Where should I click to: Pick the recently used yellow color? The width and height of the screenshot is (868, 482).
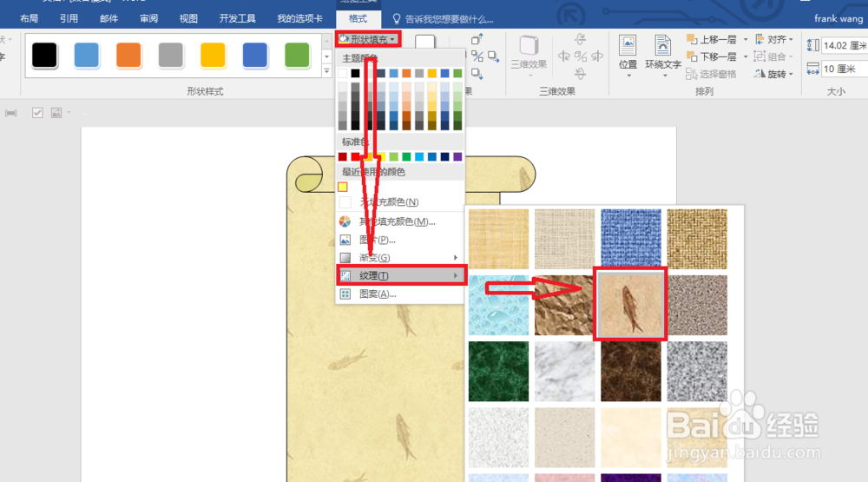pyautogui.click(x=343, y=188)
